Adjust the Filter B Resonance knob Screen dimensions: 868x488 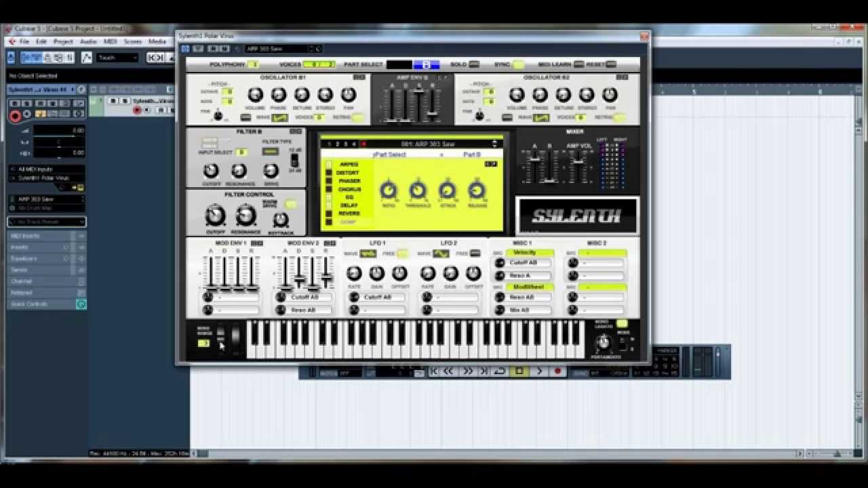pyautogui.click(x=239, y=171)
